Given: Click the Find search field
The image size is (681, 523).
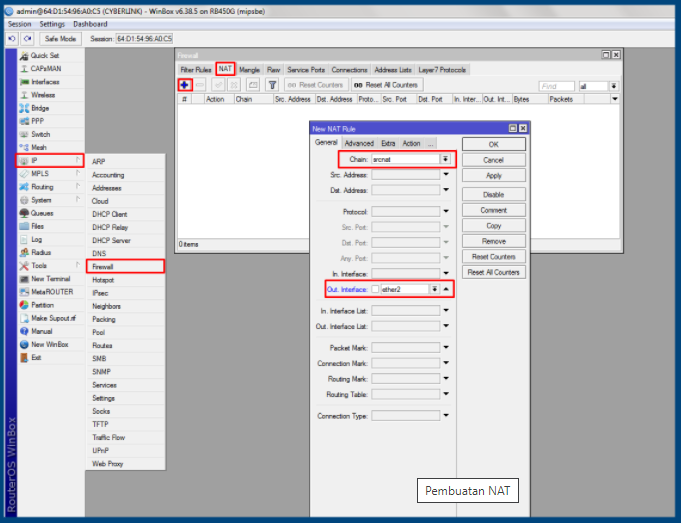Looking at the screenshot, I should (556, 86).
